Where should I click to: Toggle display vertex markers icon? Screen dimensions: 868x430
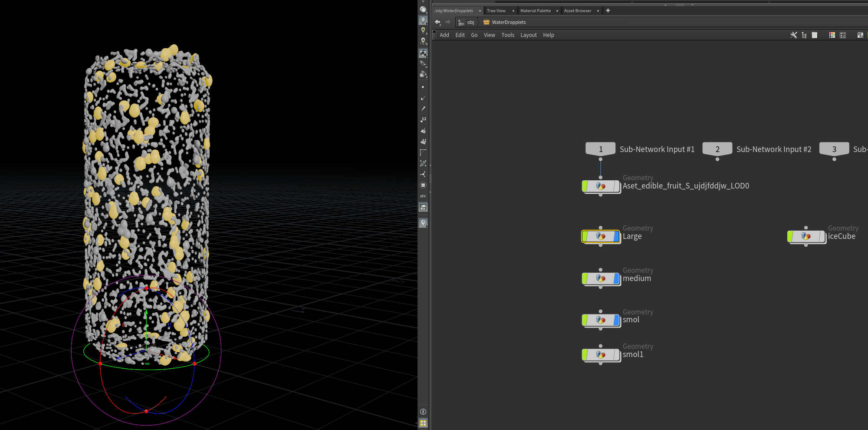point(423,163)
